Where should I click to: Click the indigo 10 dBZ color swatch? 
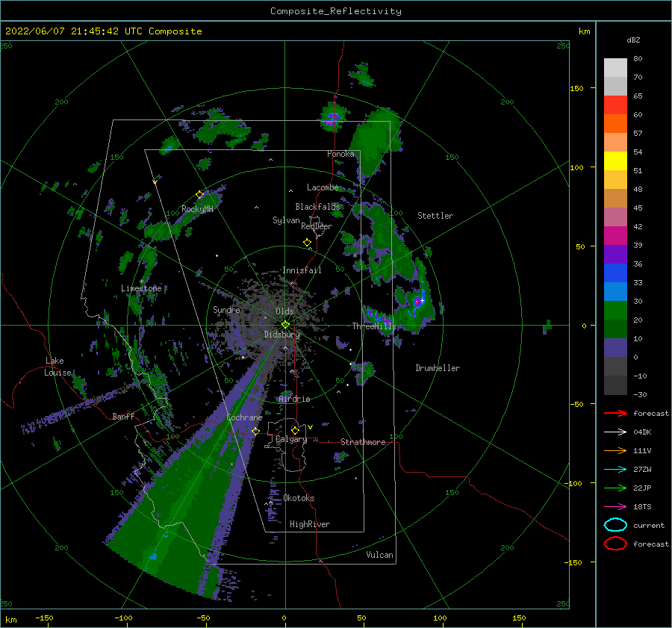[615, 348]
